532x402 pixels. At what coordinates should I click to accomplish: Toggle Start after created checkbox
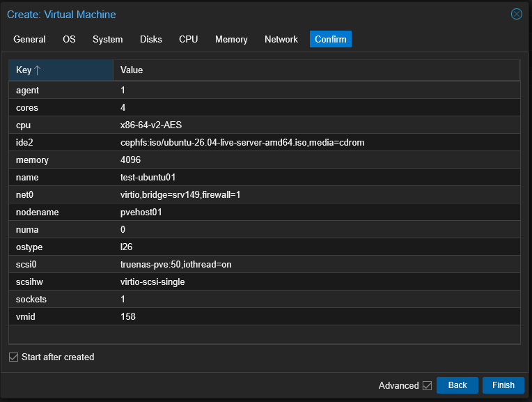click(x=13, y=357)
